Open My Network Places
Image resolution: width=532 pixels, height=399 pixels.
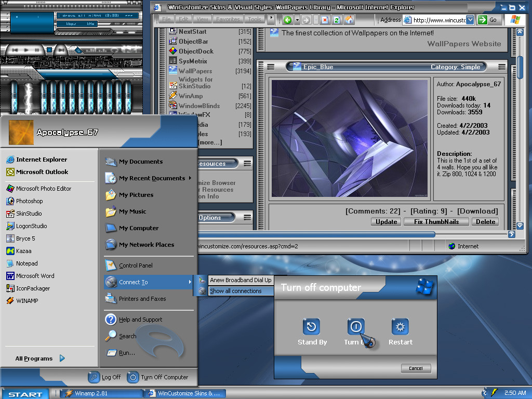[x=139, y=245]
